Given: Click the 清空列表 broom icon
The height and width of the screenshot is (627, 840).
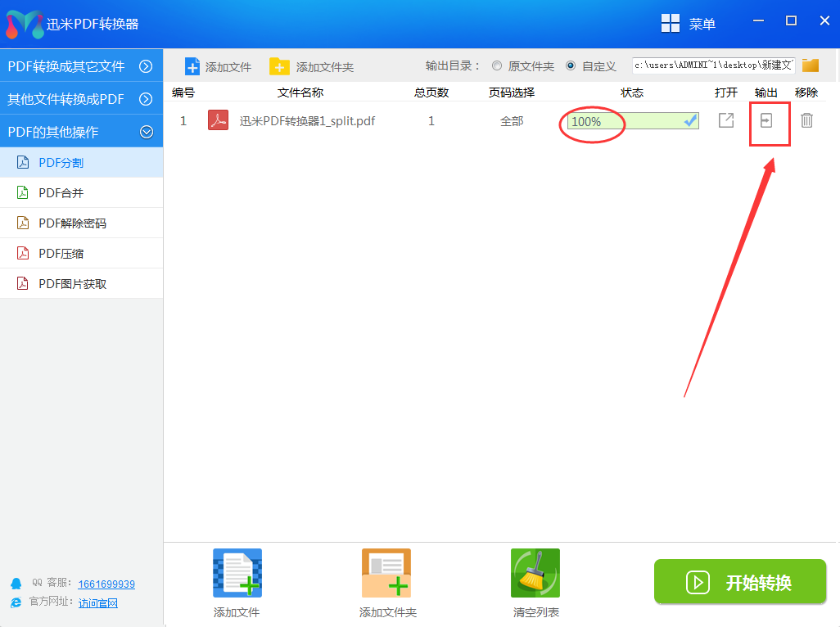Looking at the screenshot, I should [x=535, y=573].
